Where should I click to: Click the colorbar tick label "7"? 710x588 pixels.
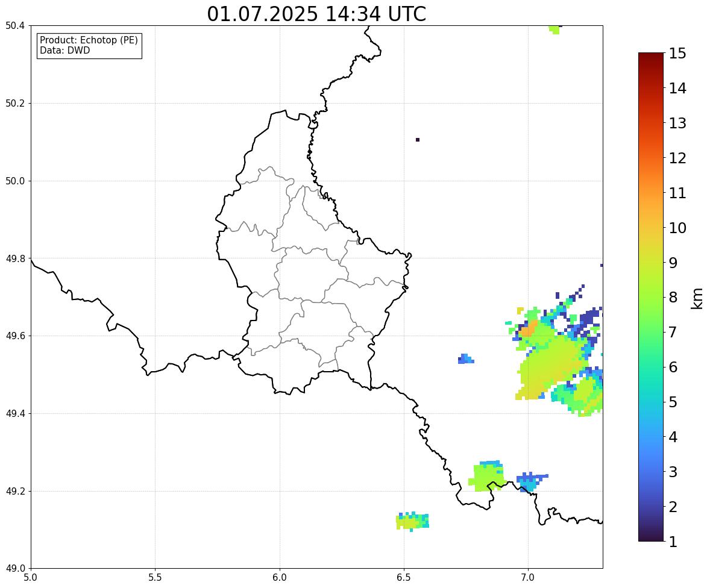[x=673, y=332]
